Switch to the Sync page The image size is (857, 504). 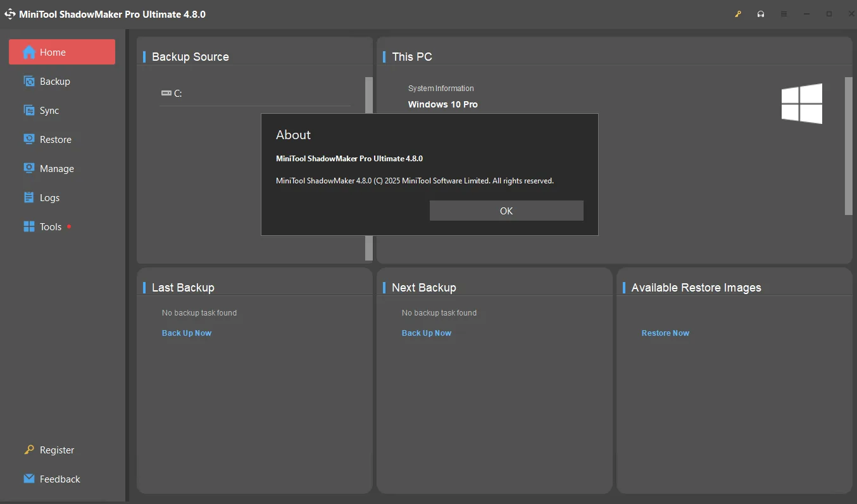(62, 110)
